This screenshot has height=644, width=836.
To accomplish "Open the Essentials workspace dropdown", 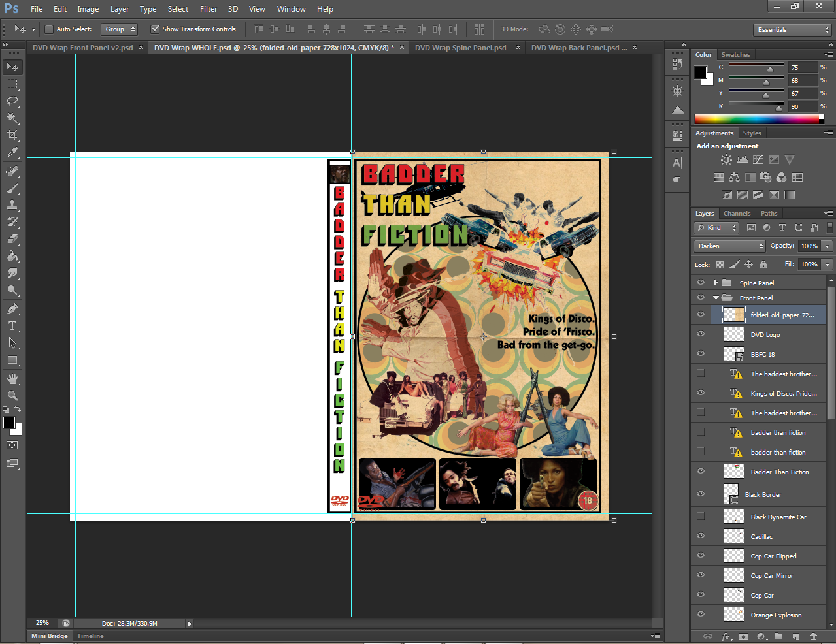I will click(792, 30).
